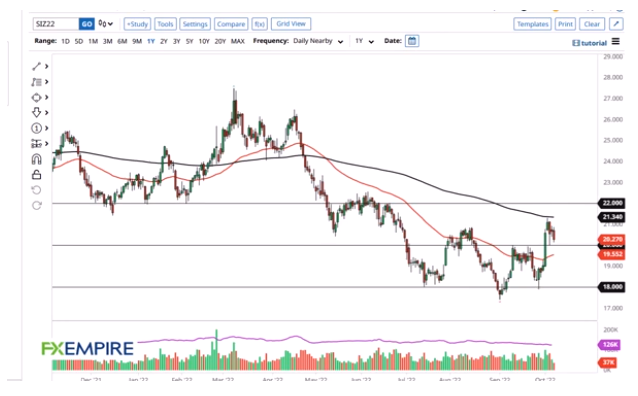Click the 21.340 moving average label

(612, 217)
